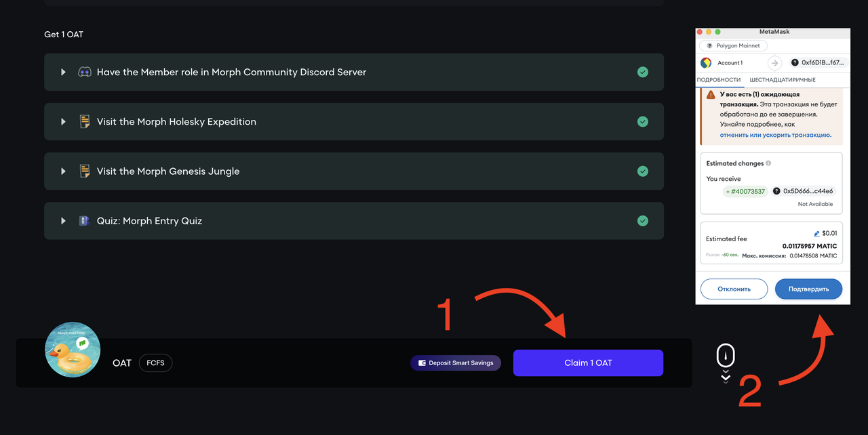This screenshot has width=868, height=435.
Task: Click the green checkmark on the Discord task
Action: [x=643, y=72]
